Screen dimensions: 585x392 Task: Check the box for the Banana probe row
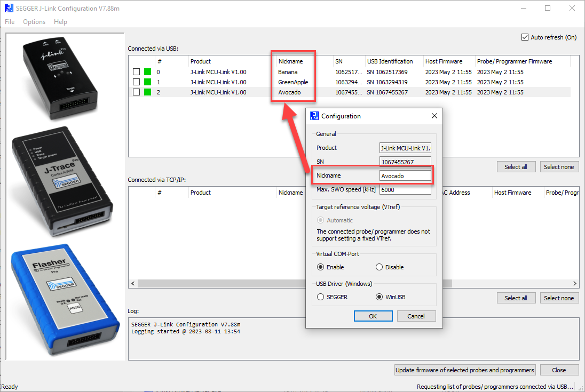click(x=137, y=72)
